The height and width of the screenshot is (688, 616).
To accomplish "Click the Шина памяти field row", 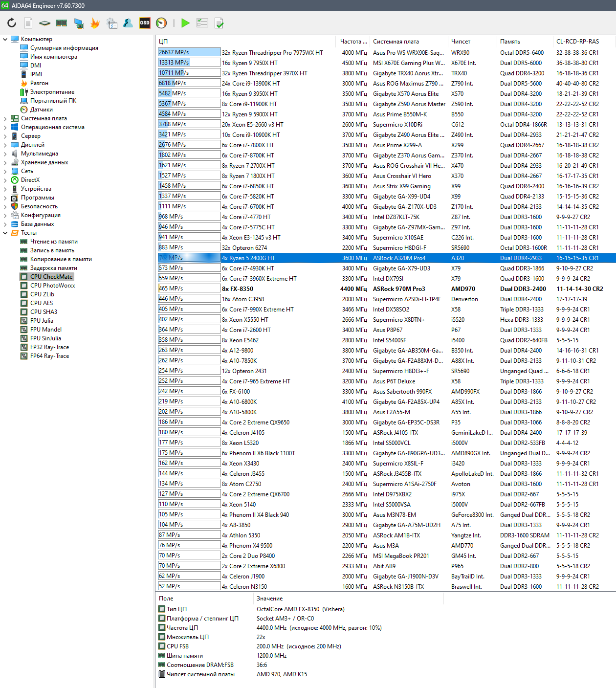I will 299,656.
